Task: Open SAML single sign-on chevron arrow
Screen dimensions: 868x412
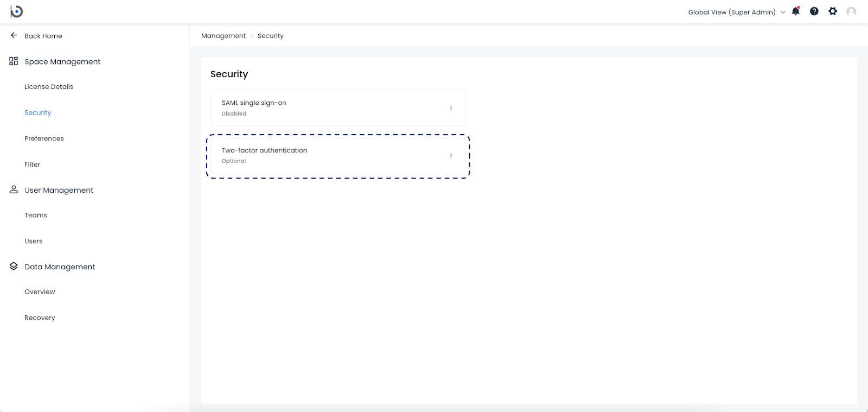Action: tap(451, 108)
